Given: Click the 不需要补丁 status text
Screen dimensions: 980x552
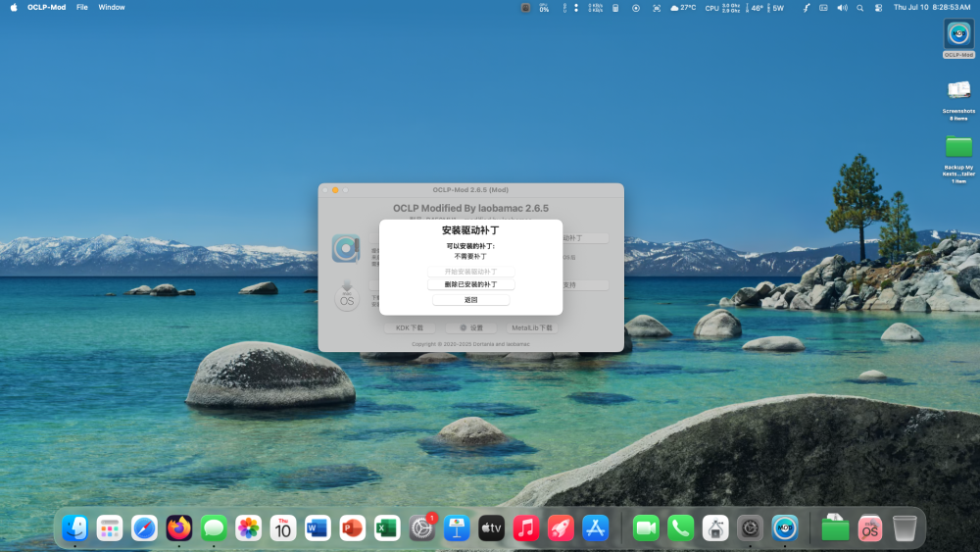Looking at the screenshot, I should click(x=470, y=256).
